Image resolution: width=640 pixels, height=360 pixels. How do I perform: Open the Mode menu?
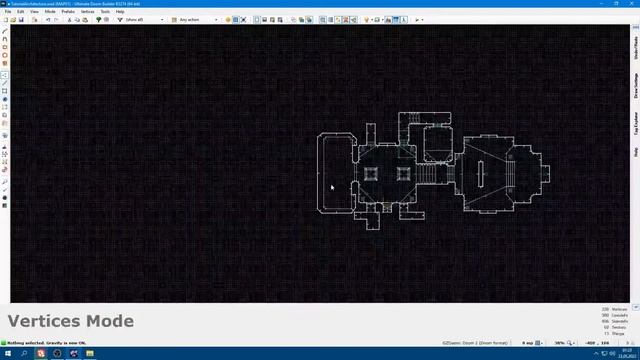[50, 11]
